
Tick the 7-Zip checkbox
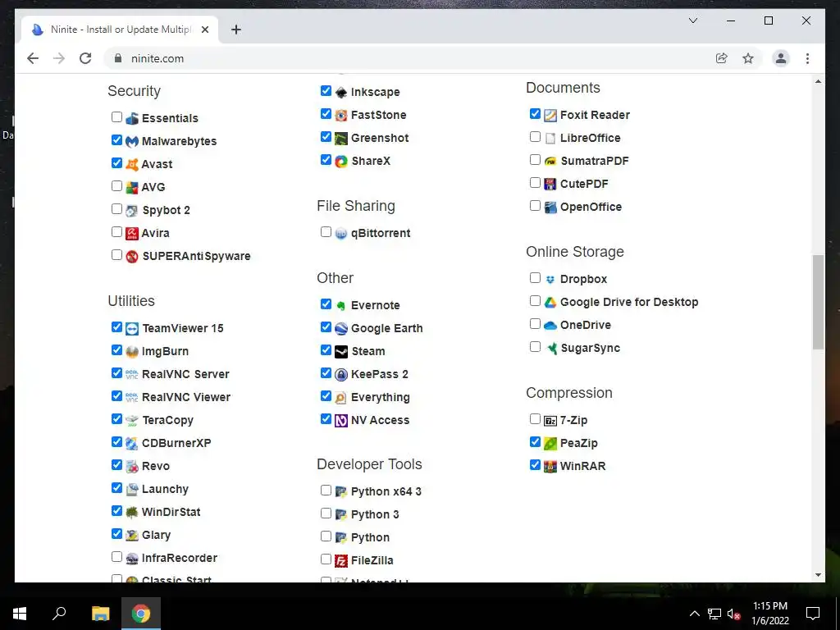coord(535,419)
